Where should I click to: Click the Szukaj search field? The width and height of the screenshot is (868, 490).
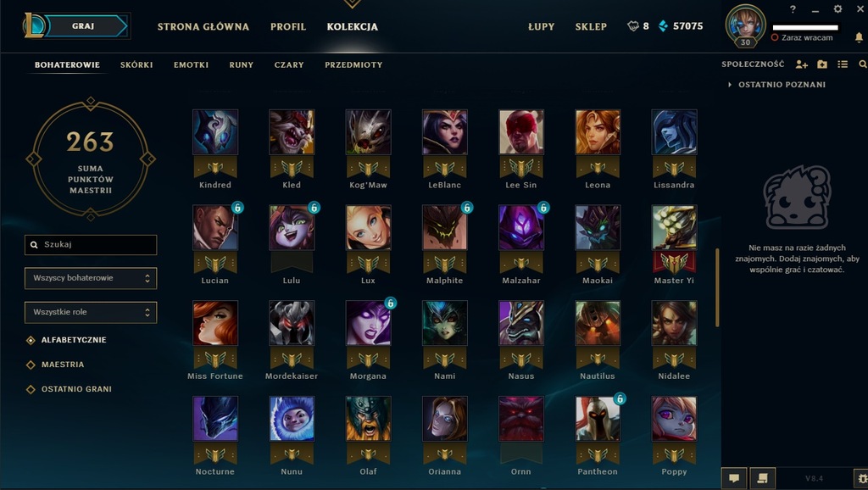point(91,245)
